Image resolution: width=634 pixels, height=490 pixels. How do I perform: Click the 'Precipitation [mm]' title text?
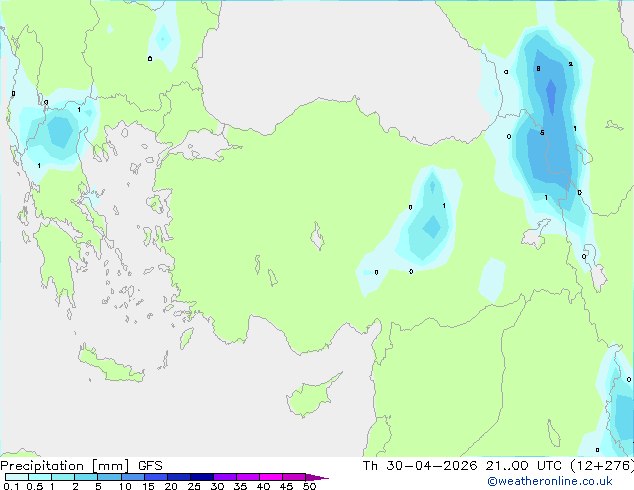(x=64, y=466)
